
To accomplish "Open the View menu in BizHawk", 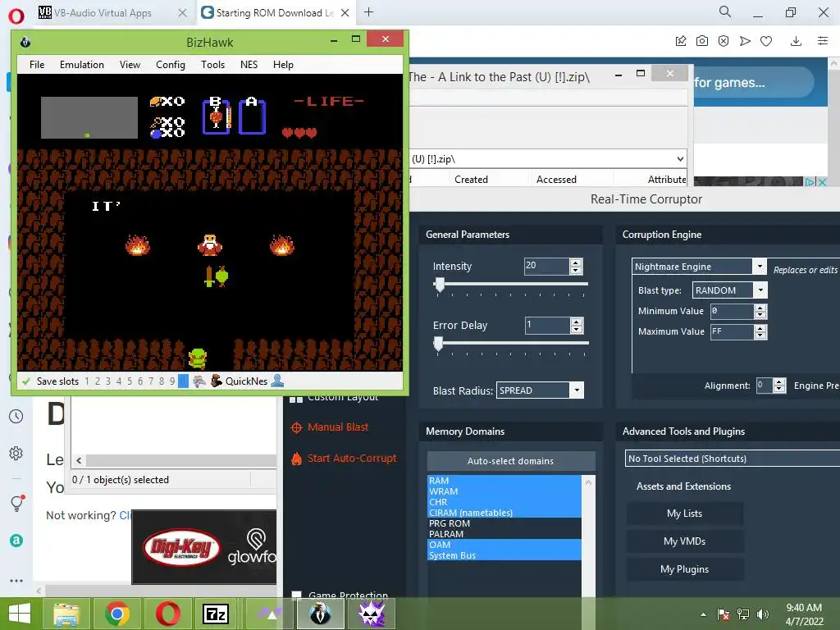I will pyautogui.click(x=130, y=65).
